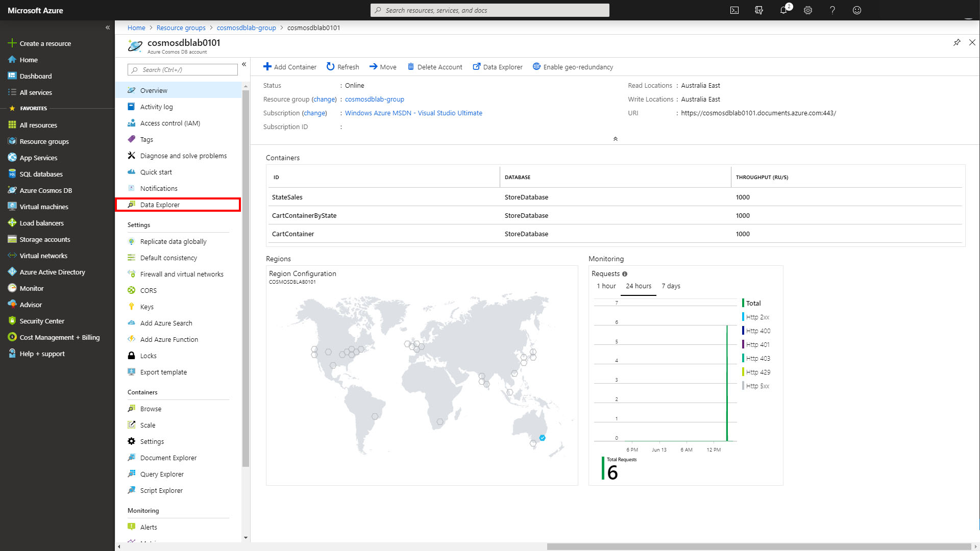Open portal settings gear
Viewport: 980px width, 551px height.
click(x=808, y=10)
